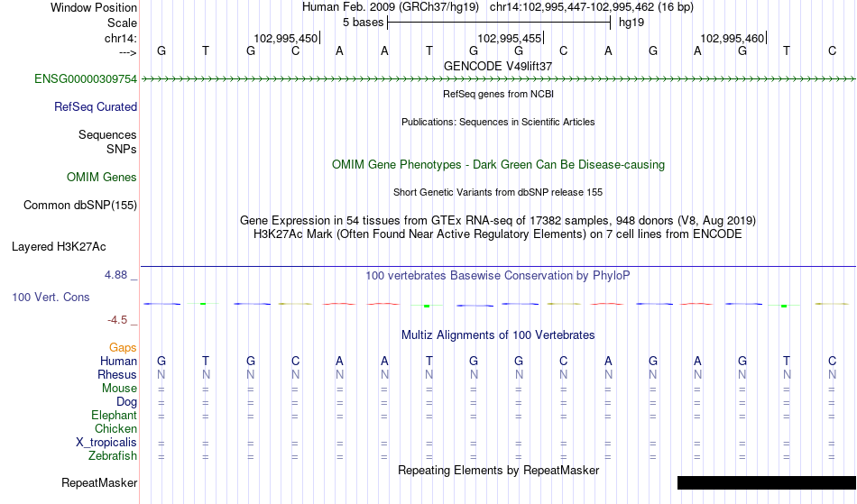Click the black RepeatMasker element bar
The width and height of the screenshot is (857, 504).
(767, 482)
